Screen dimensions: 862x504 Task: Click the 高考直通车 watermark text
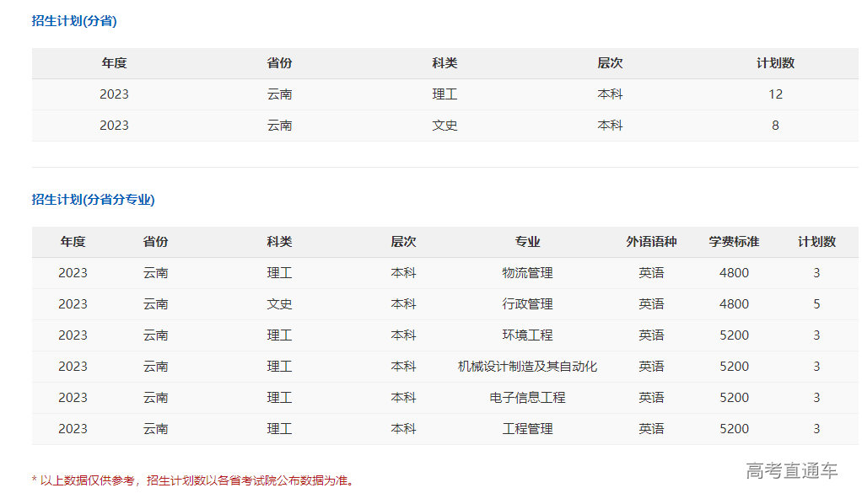tap(791, 471)
